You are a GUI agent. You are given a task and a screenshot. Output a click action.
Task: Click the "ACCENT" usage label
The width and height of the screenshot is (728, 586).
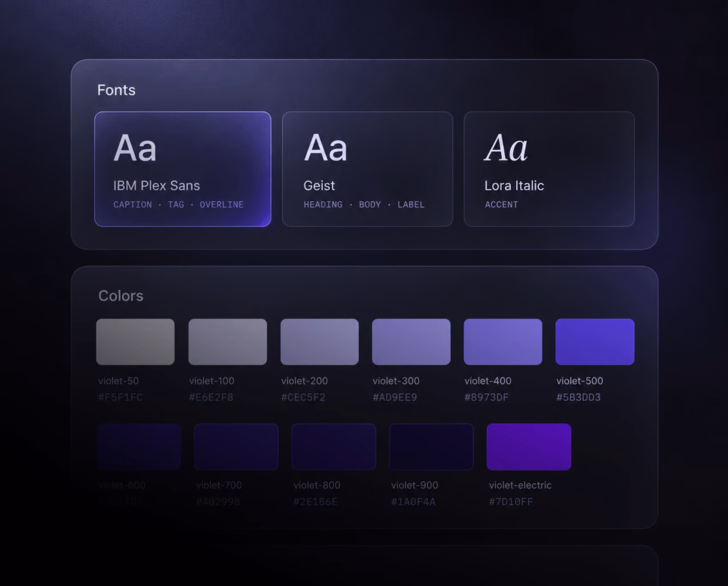(501, 204)
